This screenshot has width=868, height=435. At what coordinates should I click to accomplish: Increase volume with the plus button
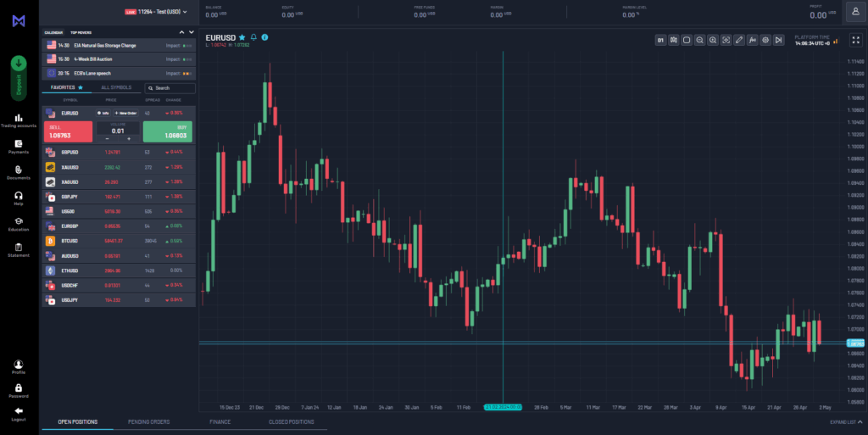pyautogui.click(x=128, y=138)
